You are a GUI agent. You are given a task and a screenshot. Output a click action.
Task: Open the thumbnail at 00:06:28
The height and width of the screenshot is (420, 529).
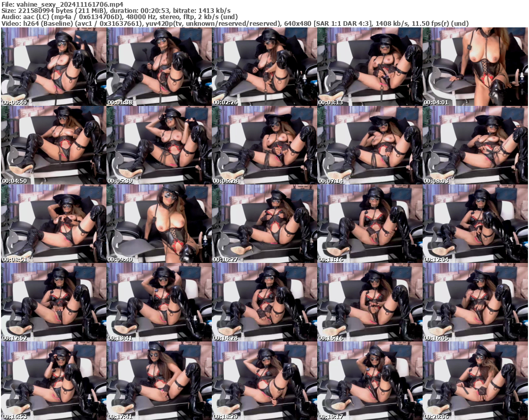(x=264, y=145)
